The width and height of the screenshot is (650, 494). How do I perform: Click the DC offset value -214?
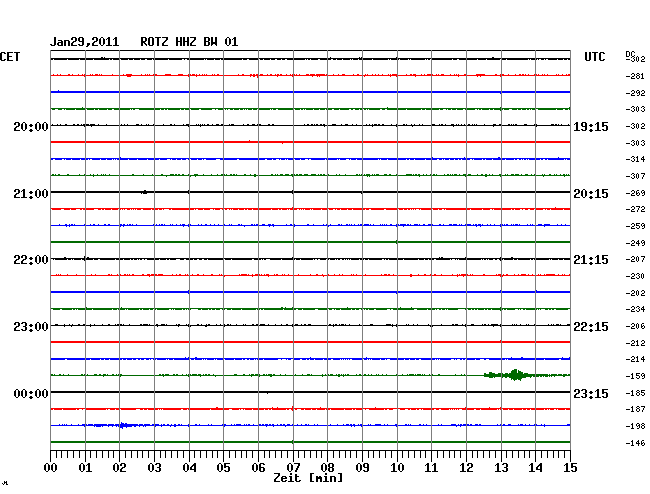[x=635, y=359]
